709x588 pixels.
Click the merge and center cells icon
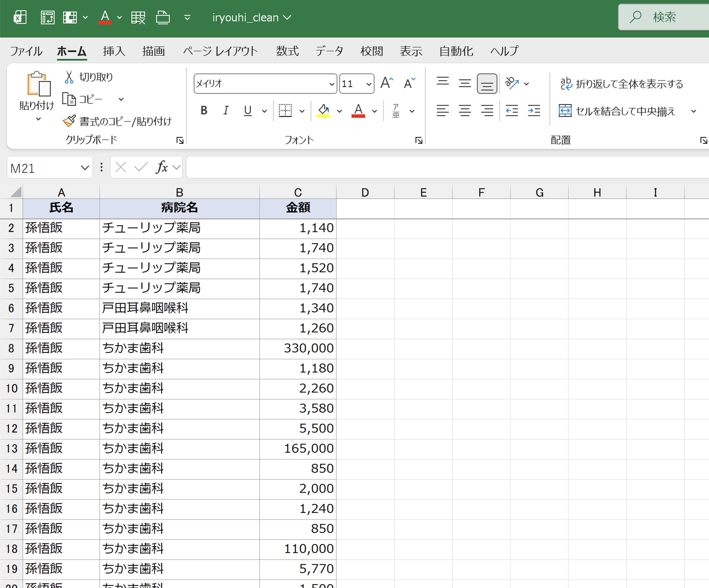pyautogui.click(x=565, y=111)
